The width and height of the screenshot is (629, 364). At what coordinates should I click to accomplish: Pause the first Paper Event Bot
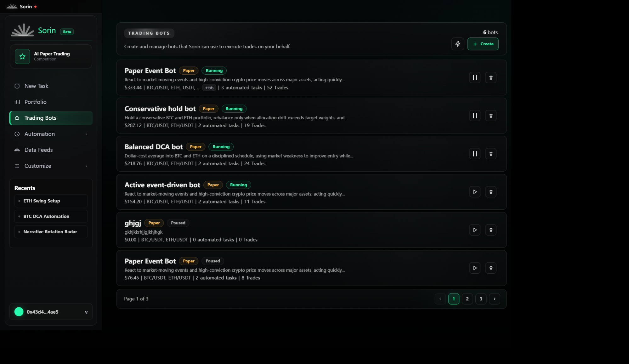pyautogui.click(x=475, y=77)
